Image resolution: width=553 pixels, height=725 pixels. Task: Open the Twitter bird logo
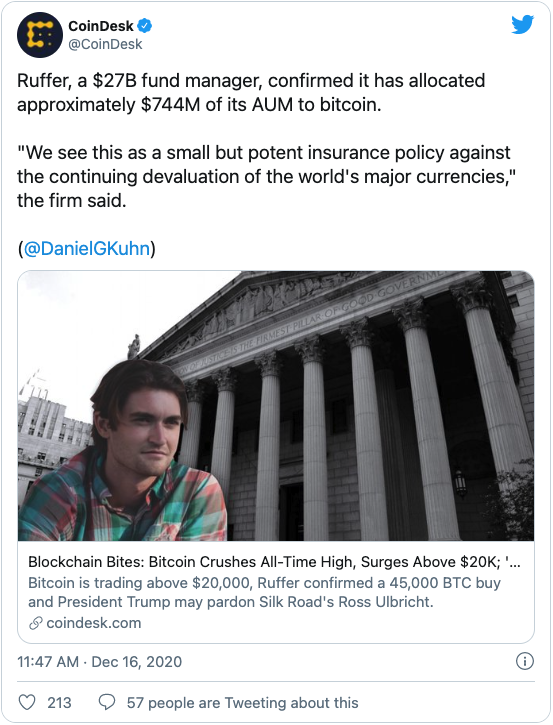[522, 25]
